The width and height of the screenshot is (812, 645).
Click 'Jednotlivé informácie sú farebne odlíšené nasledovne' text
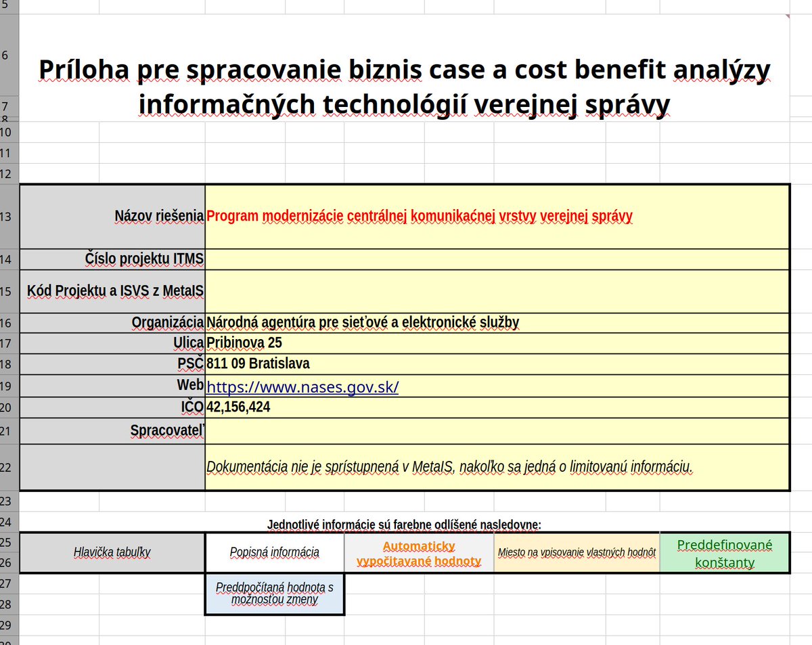[405, 525]
